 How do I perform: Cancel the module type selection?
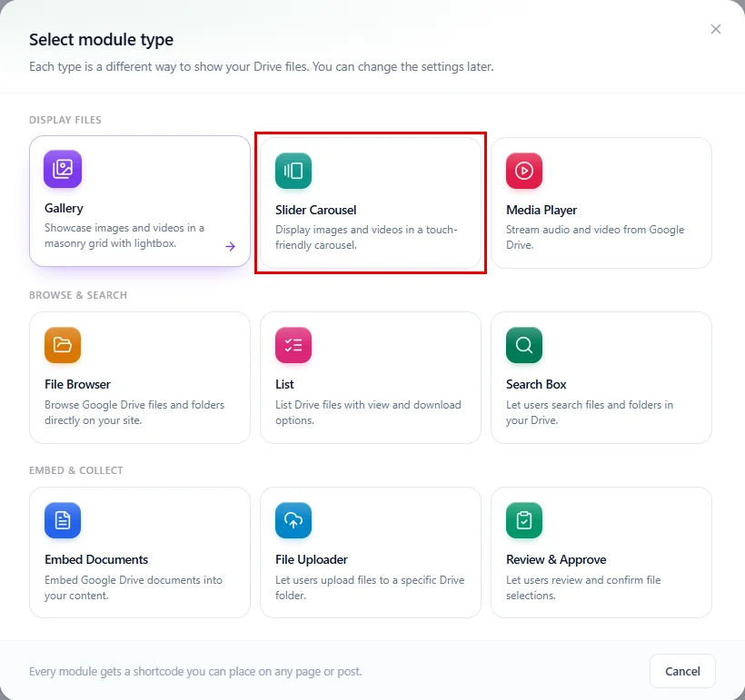pyautogui.click(x=682, y=671)
